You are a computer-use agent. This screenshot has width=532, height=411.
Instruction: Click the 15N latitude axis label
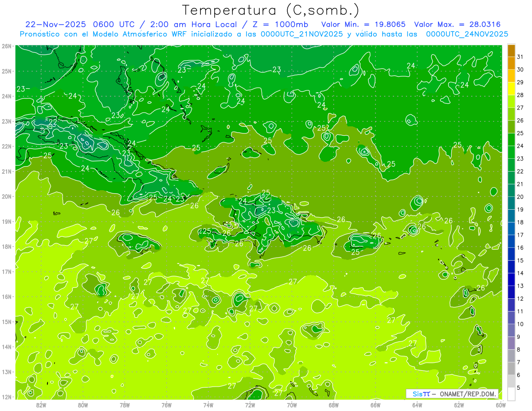7,321
